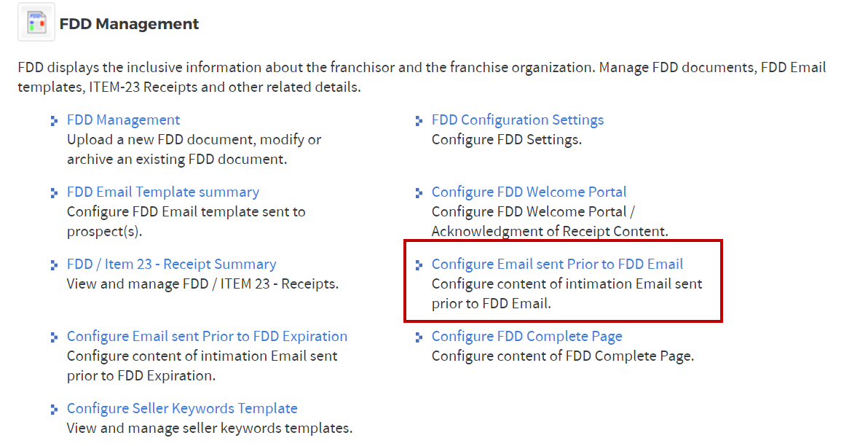
Task: Open Configure Email sent Prior to FDD Expiration
Action: [207, 337]
